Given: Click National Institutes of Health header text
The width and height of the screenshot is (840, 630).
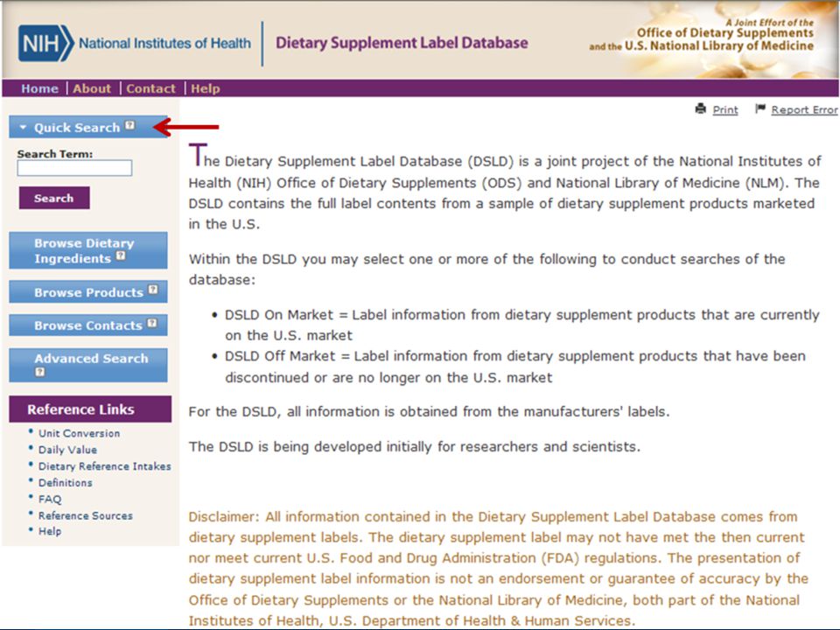Looking at the screenshot, I should tap(164, 43).
